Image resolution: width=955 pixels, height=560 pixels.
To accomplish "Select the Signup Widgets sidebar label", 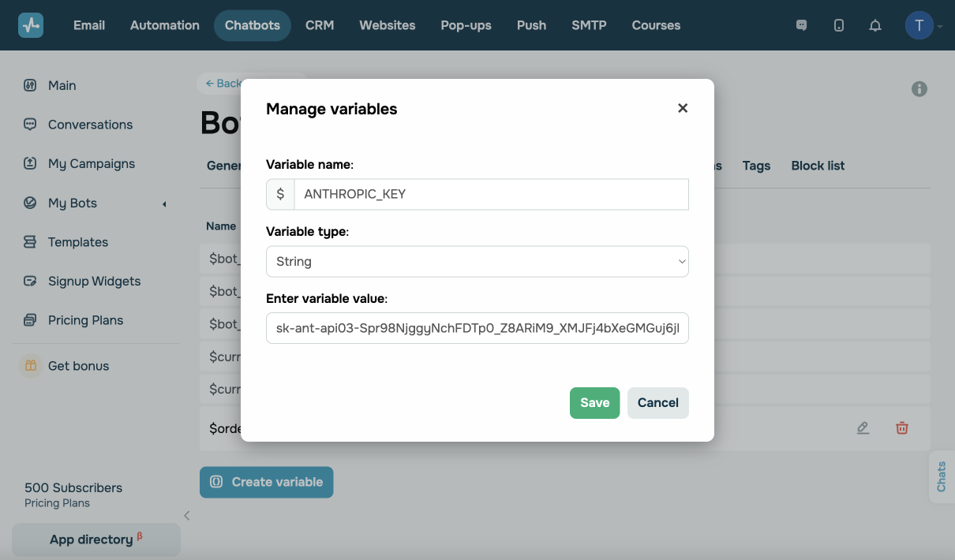I will (x=94, y=281).
